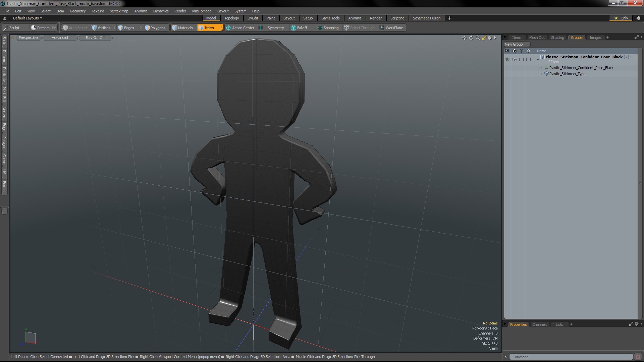Screen dimensions: 644x362
Task: Toggle the Ray GL: Off button
Action: click(x=95, y=38)
